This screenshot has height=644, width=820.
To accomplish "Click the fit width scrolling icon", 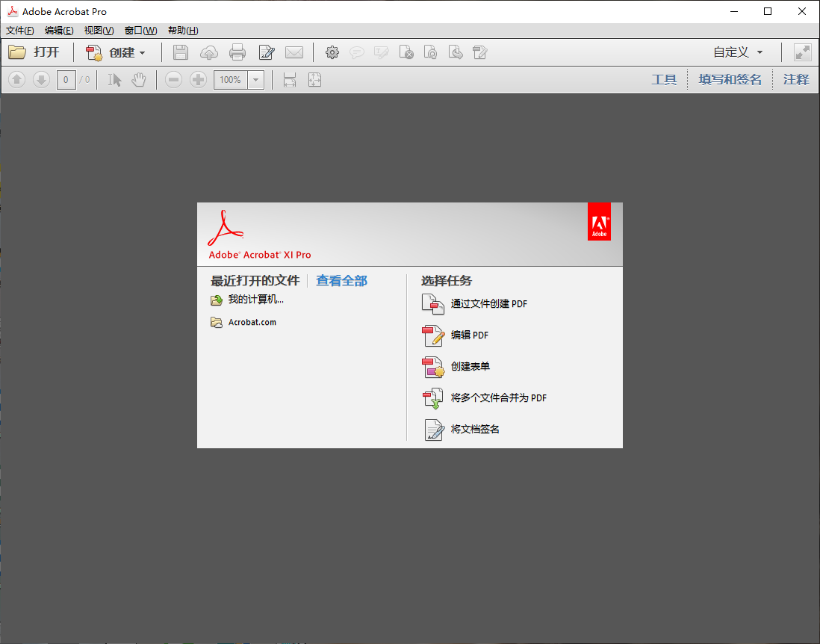I will [x=290, y=79].
